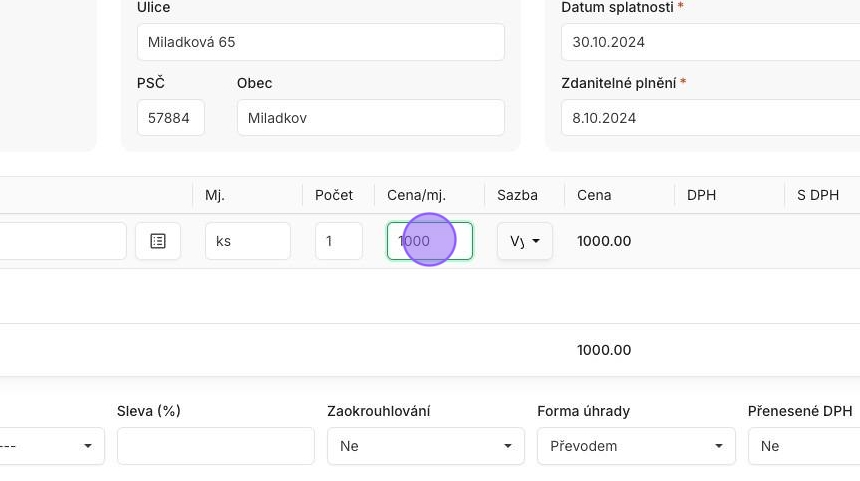The width and height of the screenshot is (860, 481).
Task: Open the dropdown left of Sleva
Action: pos(52,446)
